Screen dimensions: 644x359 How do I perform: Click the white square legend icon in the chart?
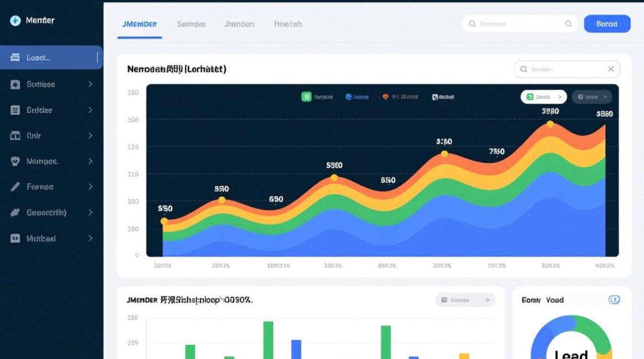pos(435,97)
